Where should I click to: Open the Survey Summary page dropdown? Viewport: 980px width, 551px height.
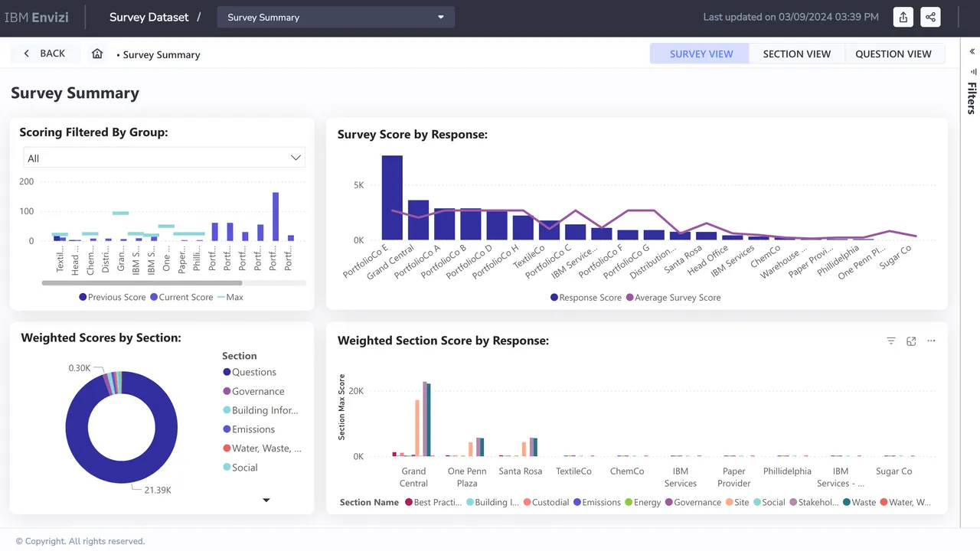336,17
